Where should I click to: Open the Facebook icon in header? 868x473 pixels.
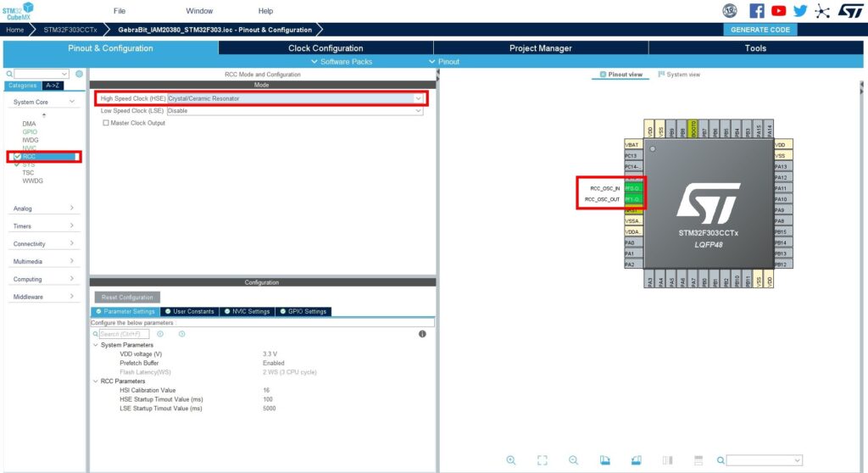[x=756, y=10]
